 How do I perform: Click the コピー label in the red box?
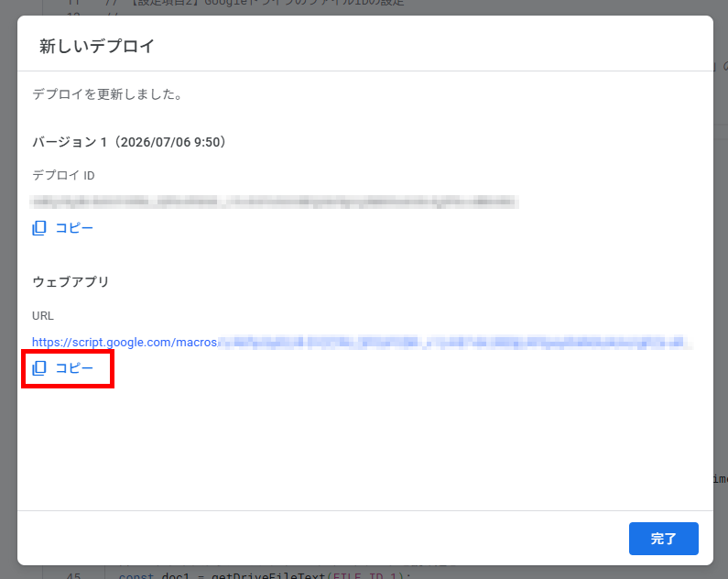coord(74,368)
